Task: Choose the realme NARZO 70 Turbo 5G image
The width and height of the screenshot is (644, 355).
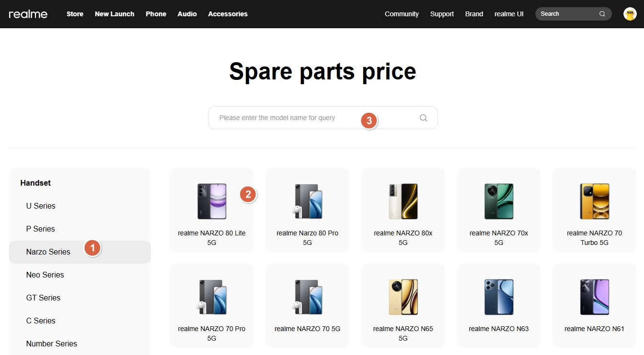Action: click(594, 201)
